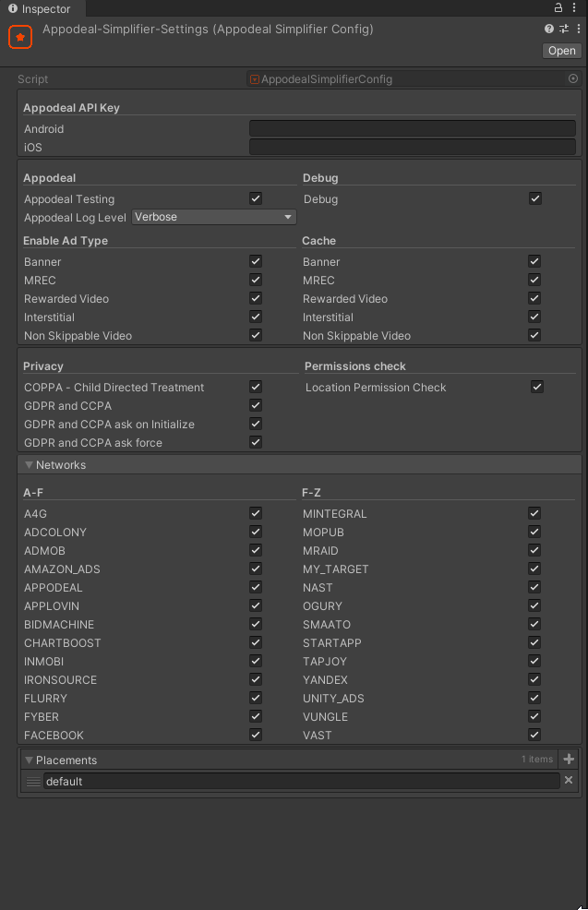Open the Appodeal Log Level dropdown

pos(214,217)
